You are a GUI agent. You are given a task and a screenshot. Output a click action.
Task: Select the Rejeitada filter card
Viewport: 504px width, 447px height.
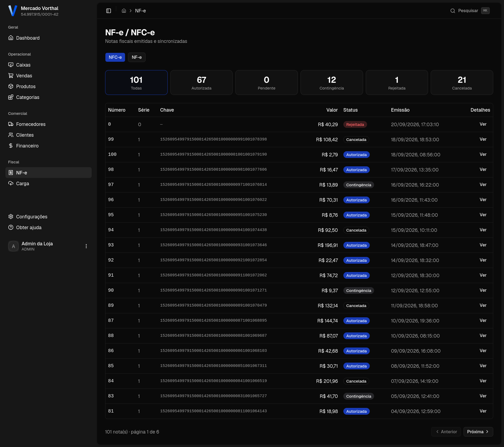click(397, 82)
